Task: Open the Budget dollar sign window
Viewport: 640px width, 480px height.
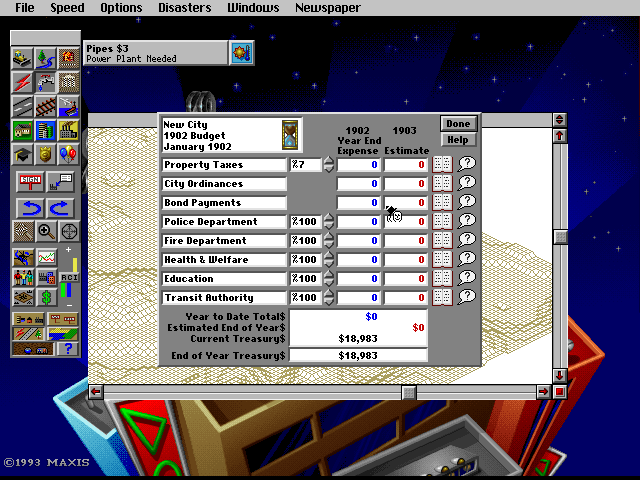Action: pyautogui.click(x=47, y=298)
